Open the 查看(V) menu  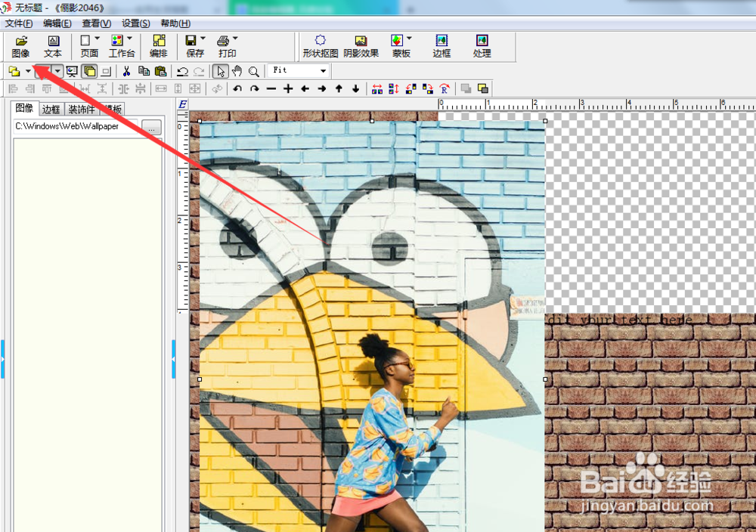pos(97,23)
